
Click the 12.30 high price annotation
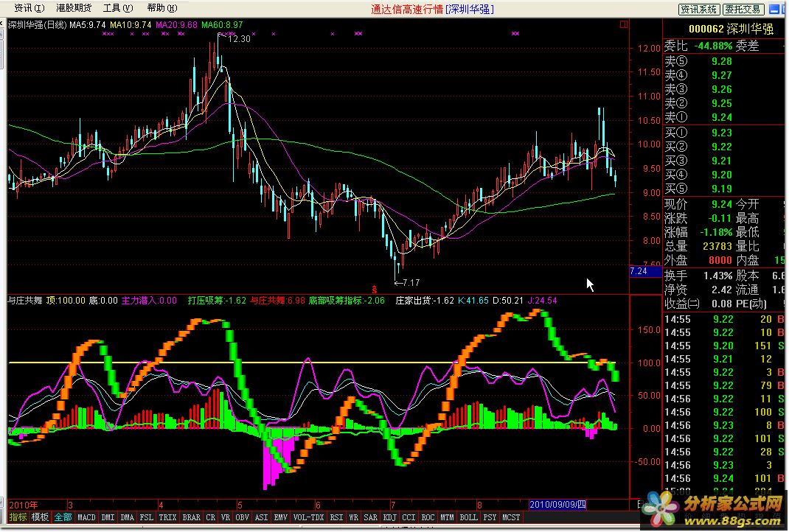pyautogui.click(x=239, y=39)
